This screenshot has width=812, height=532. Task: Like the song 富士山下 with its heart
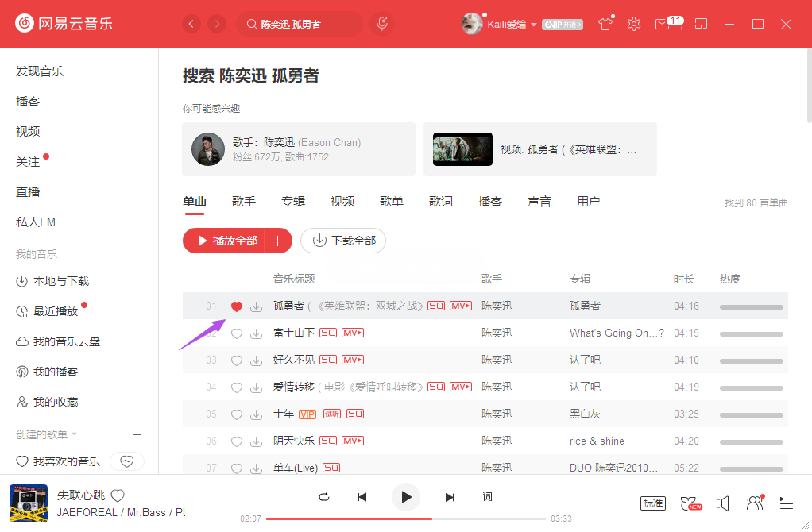click(x=236, y=333)
